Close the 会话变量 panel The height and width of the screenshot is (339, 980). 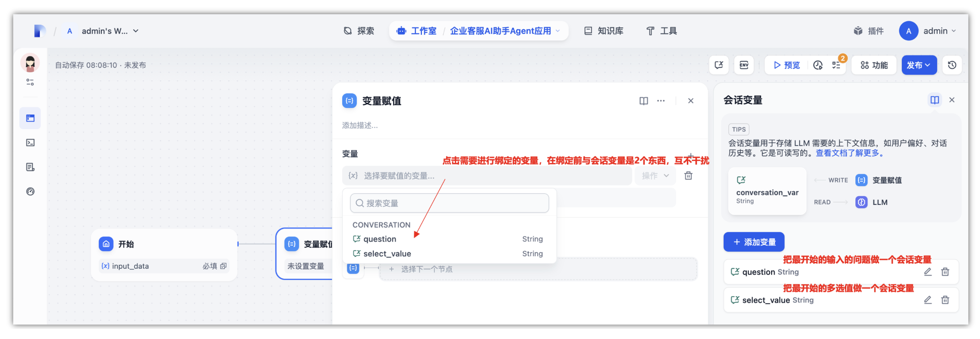point(952,100)
